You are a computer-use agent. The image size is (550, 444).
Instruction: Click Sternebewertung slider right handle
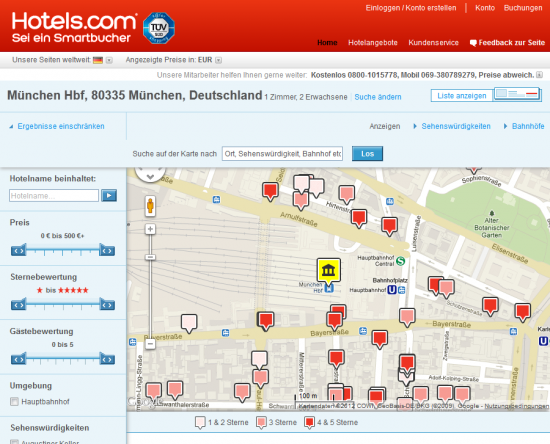107,304
